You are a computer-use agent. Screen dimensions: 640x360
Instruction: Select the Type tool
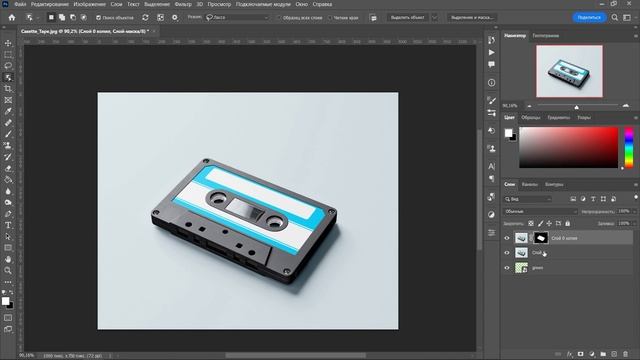click(x=8, y=225)
